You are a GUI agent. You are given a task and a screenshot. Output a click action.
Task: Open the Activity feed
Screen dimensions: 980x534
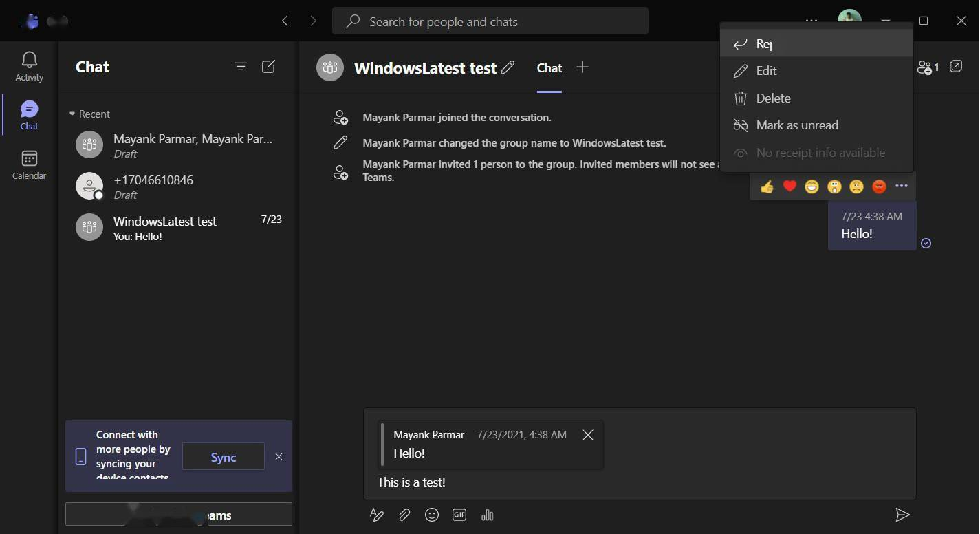29,66
